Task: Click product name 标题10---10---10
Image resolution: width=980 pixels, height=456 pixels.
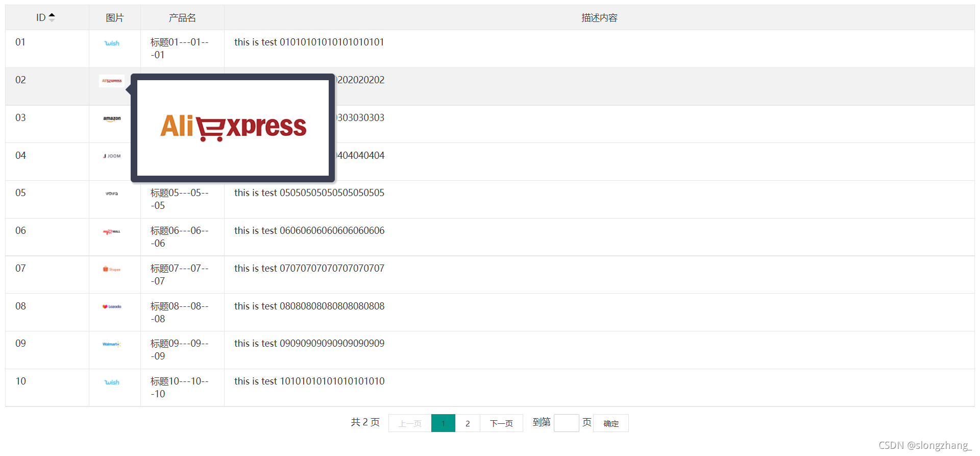Action: coord(180,388)
